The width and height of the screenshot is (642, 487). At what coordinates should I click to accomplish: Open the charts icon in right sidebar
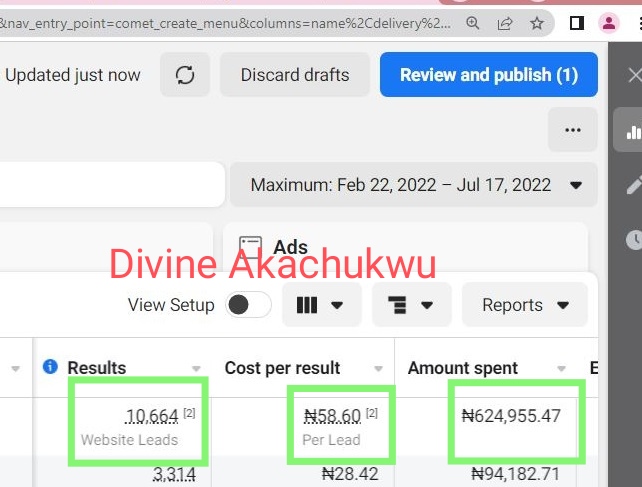click(632, 131)
